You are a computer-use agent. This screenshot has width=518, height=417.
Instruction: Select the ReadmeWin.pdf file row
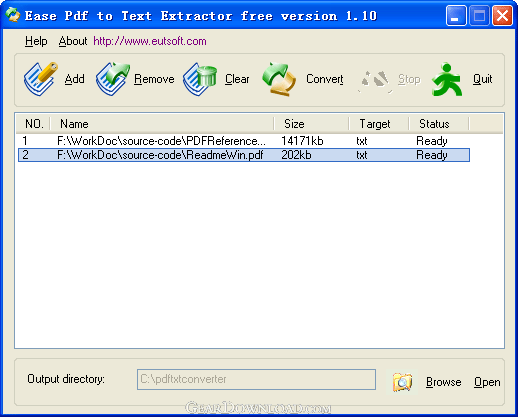(244, 155)
